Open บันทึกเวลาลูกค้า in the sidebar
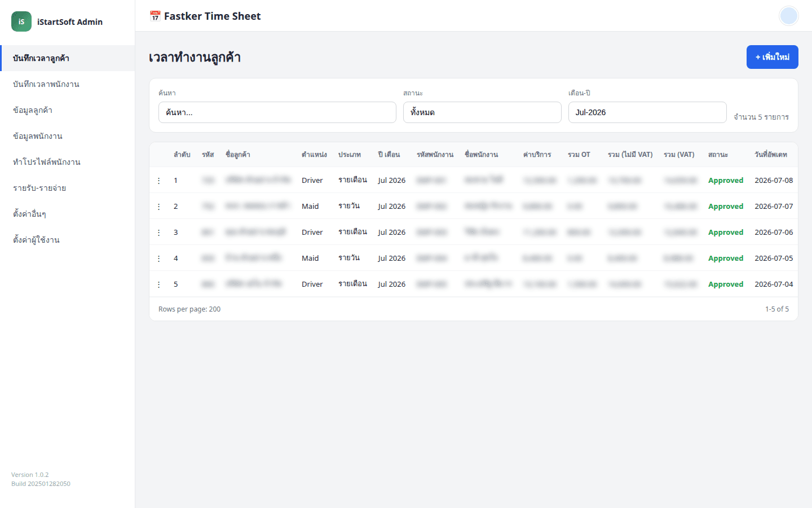 (x=68, y=58)
